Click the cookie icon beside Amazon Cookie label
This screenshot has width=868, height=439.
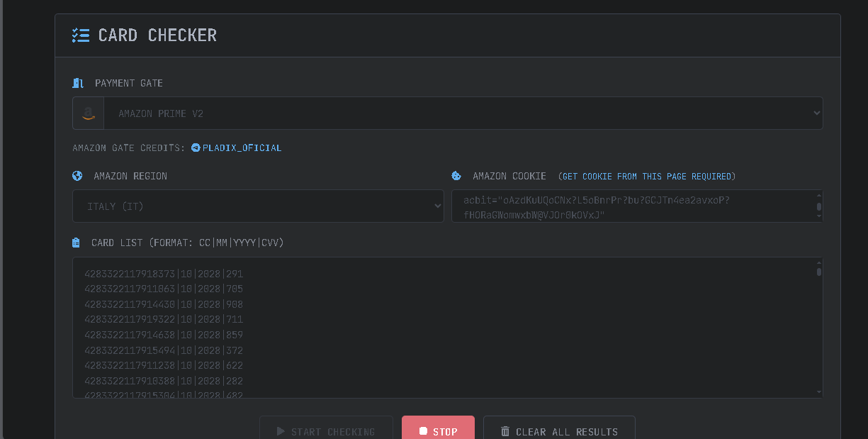(x=456, y=176)
